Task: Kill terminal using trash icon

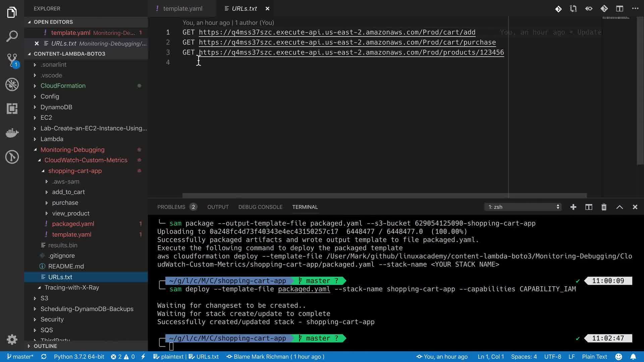Action: pos(604,207)
